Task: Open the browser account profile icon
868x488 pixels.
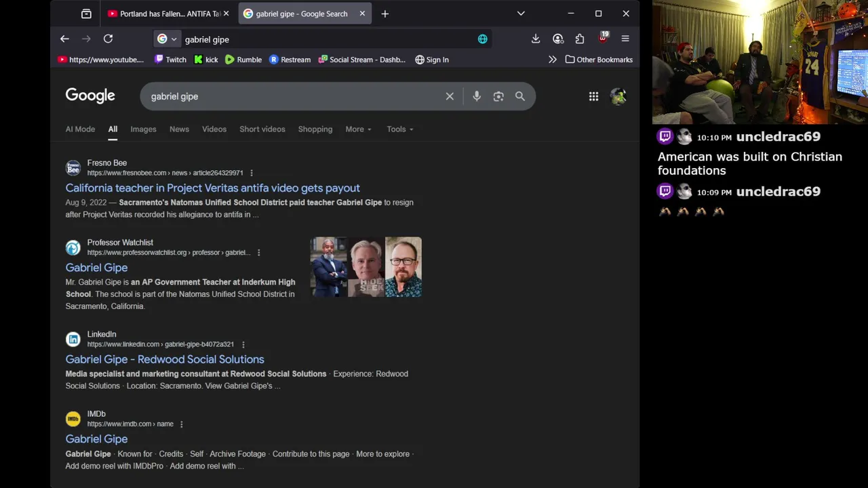Action: (x=558, y=39)
